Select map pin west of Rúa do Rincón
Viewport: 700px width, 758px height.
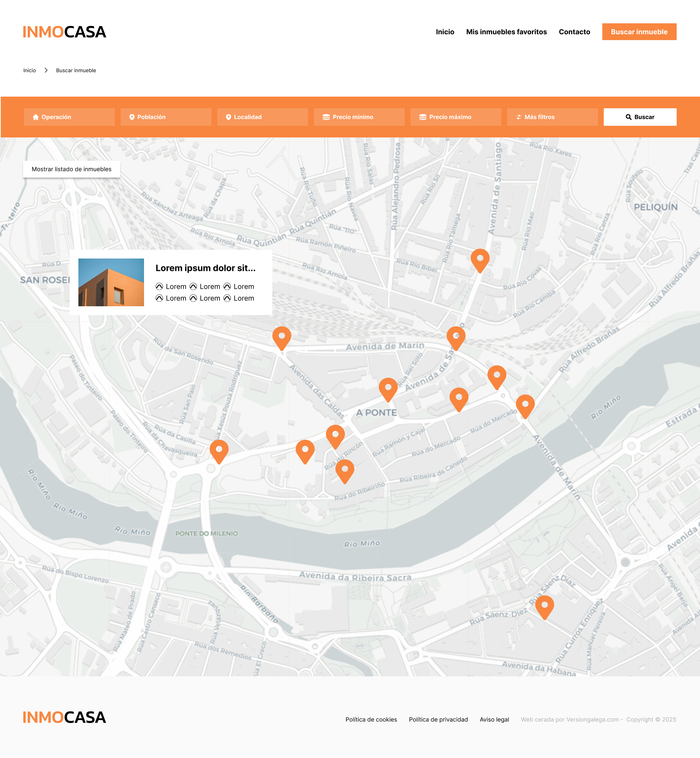(305, 452)
